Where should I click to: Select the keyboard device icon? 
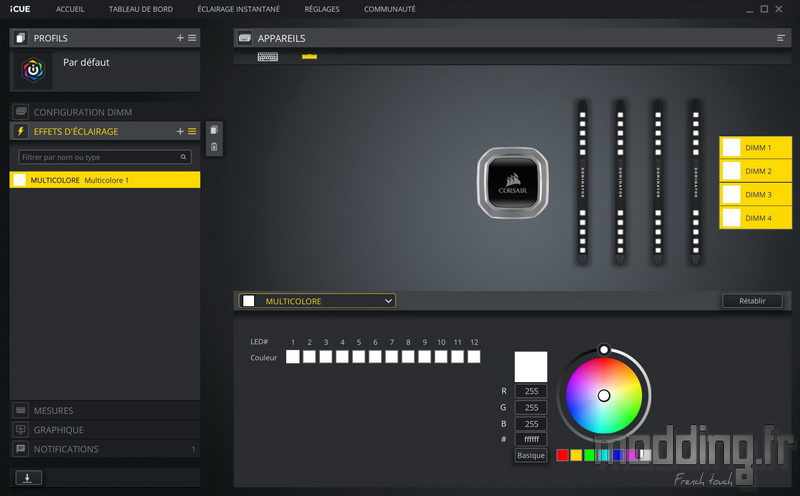tap(267, 57)
